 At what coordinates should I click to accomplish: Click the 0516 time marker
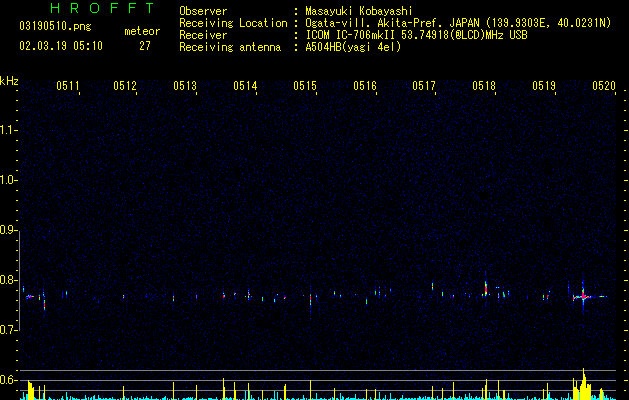tap(365, 86)
